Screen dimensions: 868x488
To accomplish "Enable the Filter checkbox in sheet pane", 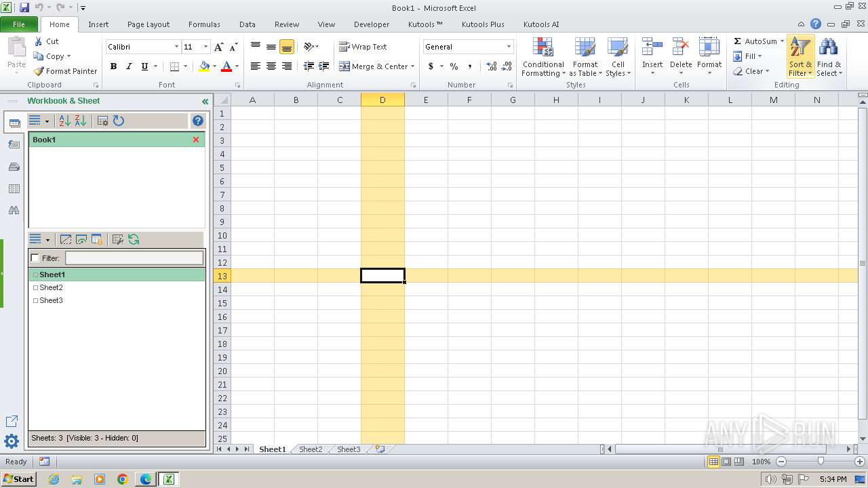I will coord(35,258).
